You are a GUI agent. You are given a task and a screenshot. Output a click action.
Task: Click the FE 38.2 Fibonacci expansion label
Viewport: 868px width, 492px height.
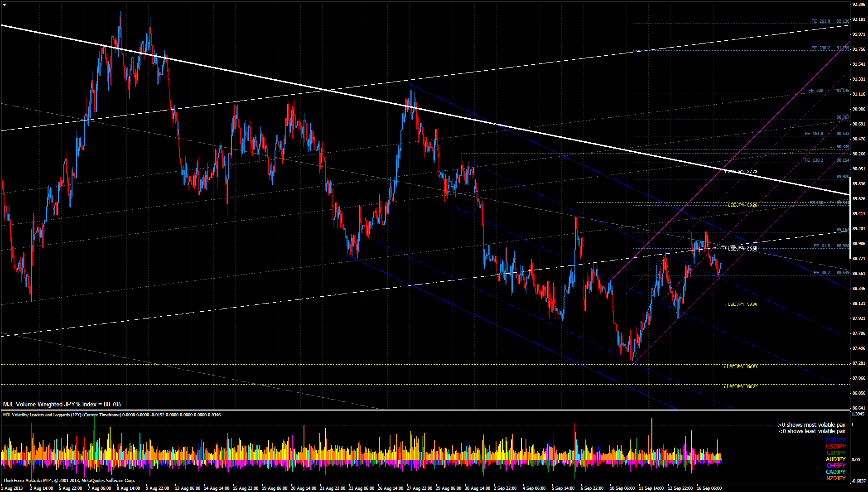pyautogui.click(x=822, y=273)
